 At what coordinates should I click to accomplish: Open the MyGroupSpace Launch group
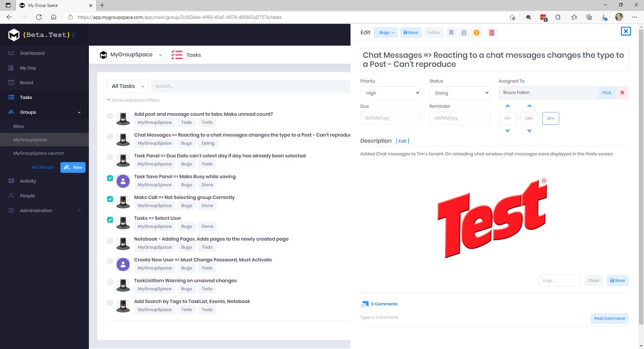pyautogui.click(x=44, y=153)
